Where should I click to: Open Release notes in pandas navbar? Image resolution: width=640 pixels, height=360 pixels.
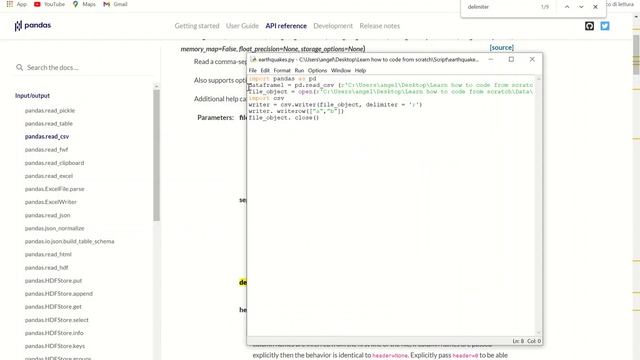click(380, 26)
